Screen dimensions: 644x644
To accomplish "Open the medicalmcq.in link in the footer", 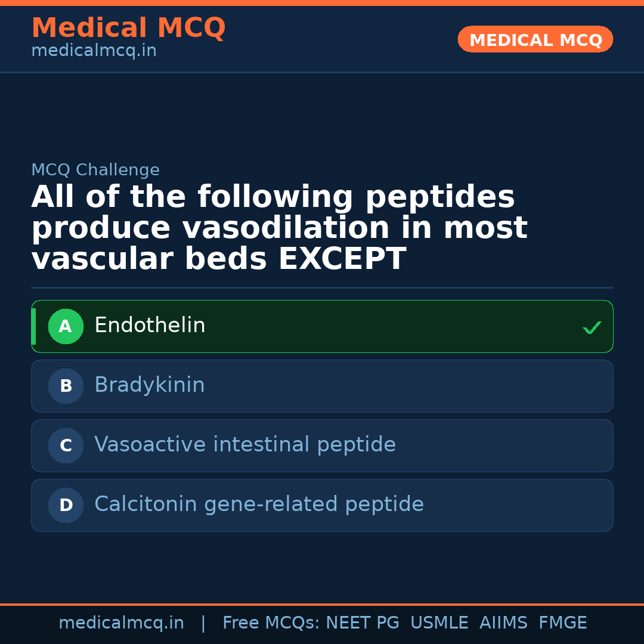I will 121,623.
